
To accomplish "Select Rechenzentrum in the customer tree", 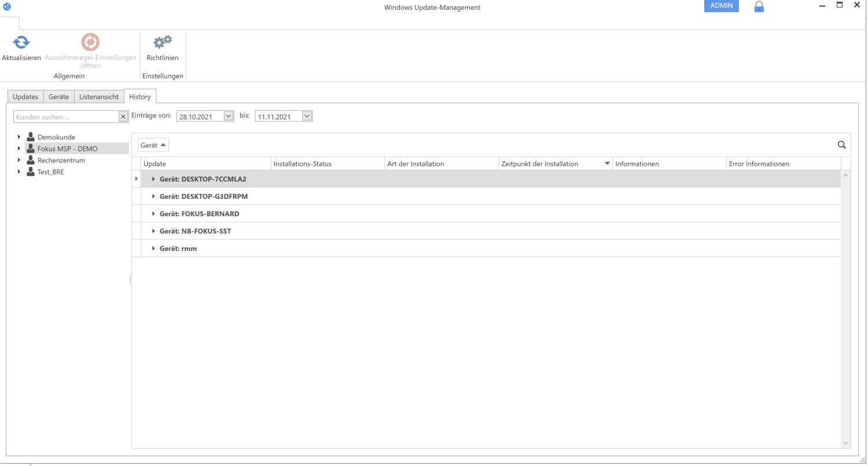I will (61, 160).
